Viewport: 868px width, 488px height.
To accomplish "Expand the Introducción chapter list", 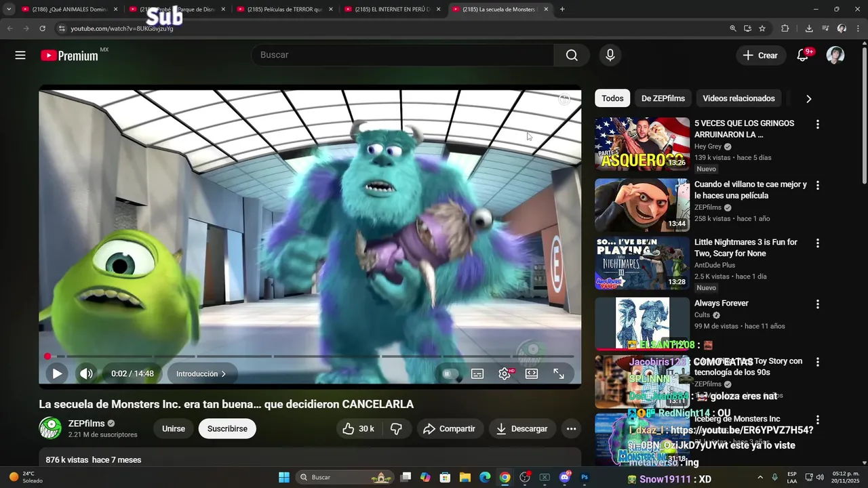I will 201,373.
